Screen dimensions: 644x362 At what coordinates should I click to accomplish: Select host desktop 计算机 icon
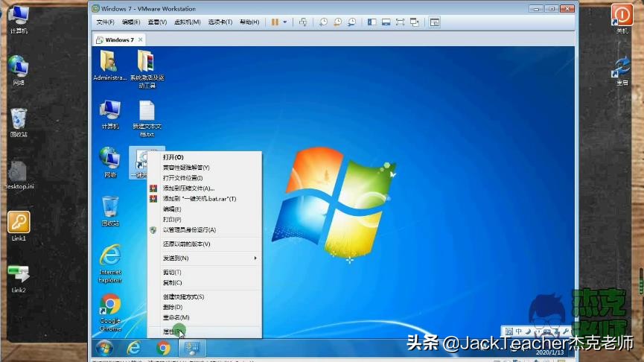pyautogui.click(x=19, y=19)
